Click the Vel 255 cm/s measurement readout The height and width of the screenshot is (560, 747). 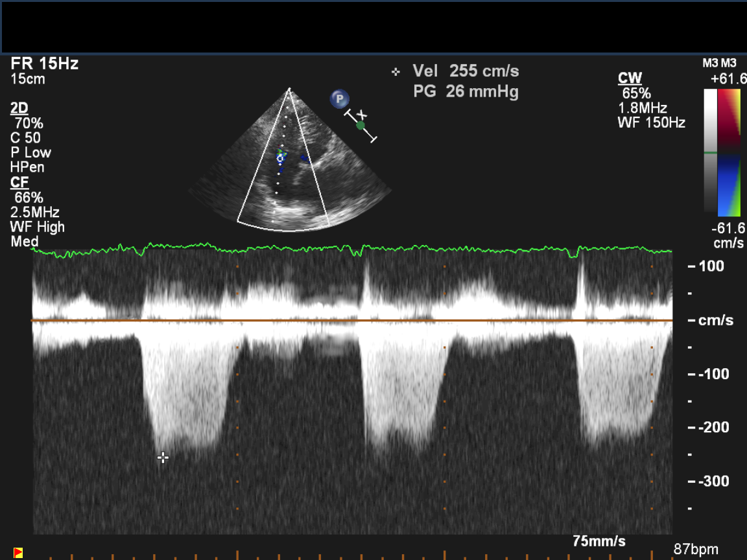tap(466, 71)
